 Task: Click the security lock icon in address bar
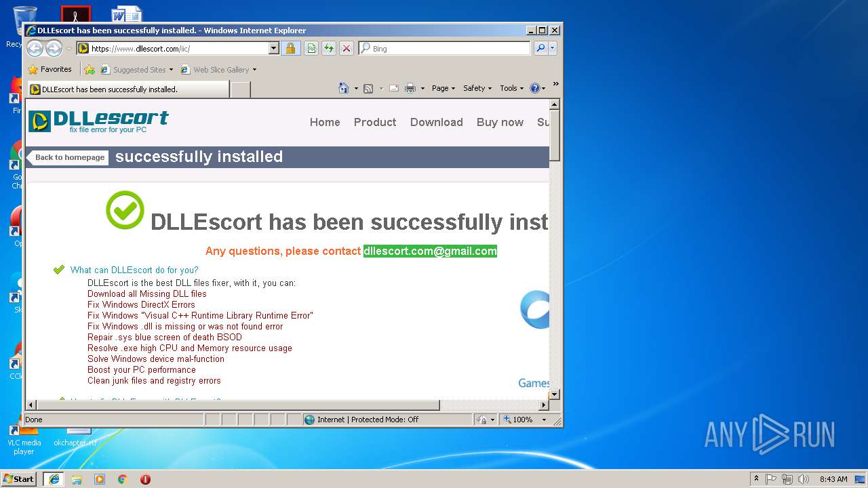290,48
